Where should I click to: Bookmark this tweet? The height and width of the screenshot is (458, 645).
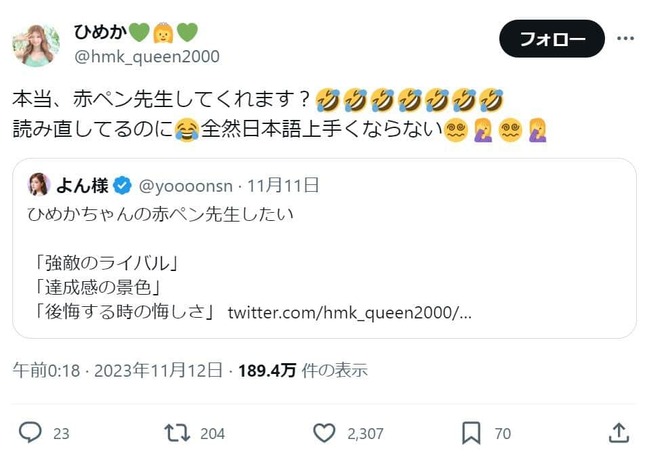pyautogui.click(x=471, y=433)
